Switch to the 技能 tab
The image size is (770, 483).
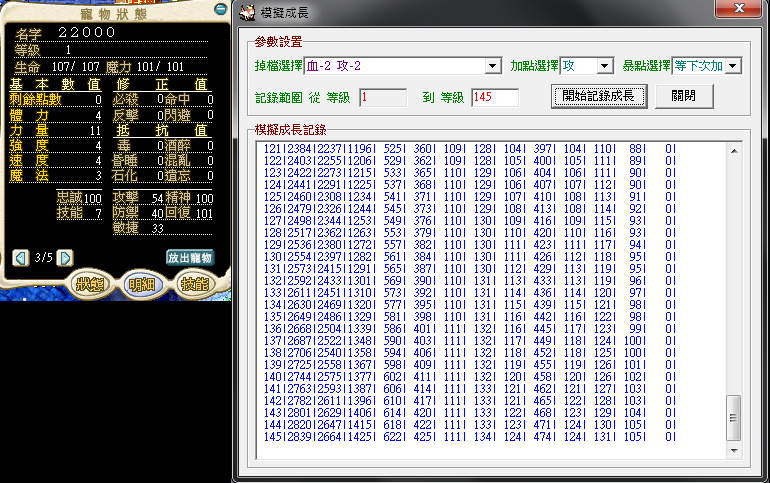194,284
